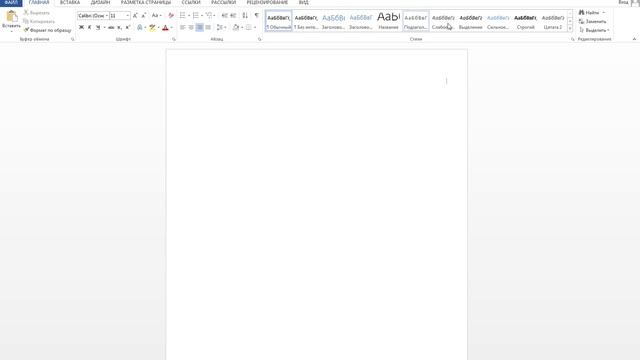Apply the Подзаголовок style
The height and width of the screenshot is (360, 640).
point(416,21)
